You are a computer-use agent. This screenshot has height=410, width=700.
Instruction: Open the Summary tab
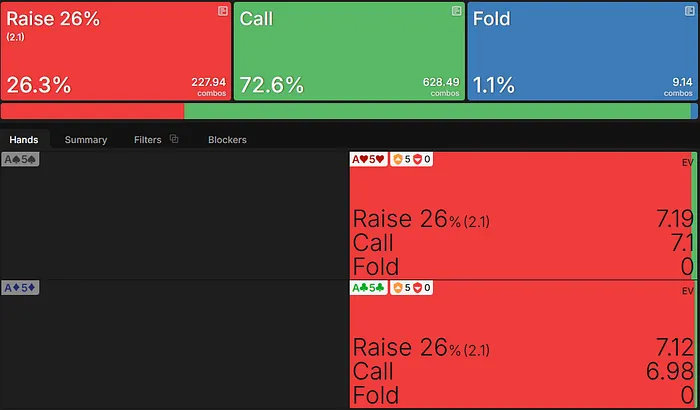point(86,140)
